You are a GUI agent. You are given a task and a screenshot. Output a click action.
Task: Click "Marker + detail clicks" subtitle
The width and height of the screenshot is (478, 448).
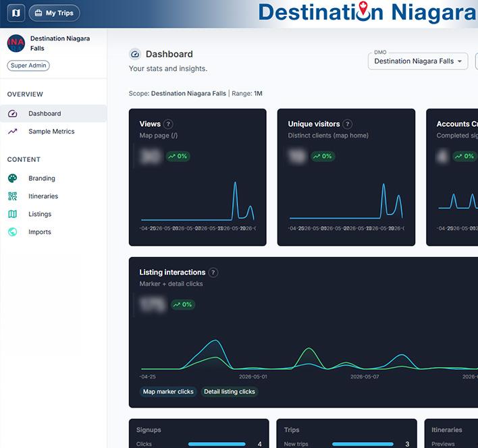(x=171, y=284)
